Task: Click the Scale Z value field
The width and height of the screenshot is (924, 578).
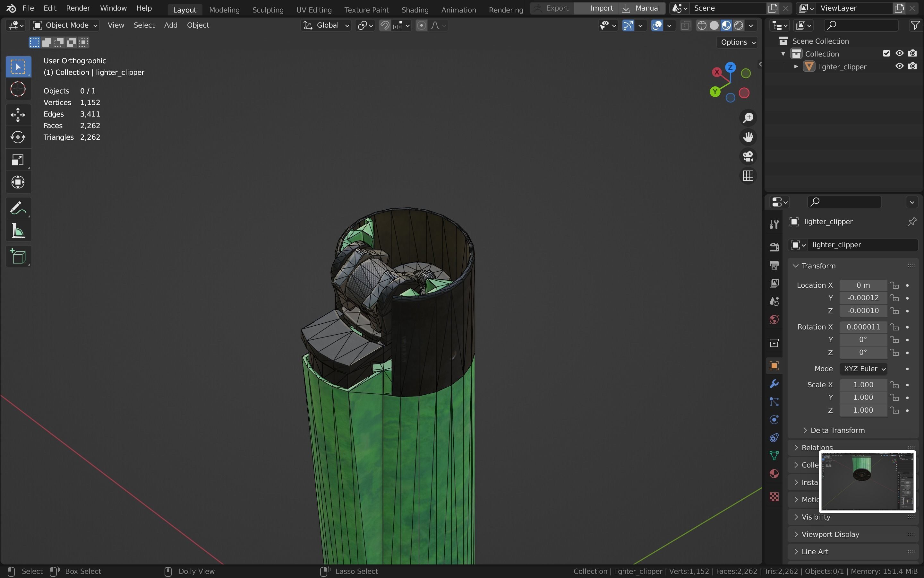Action: (863, 410)
